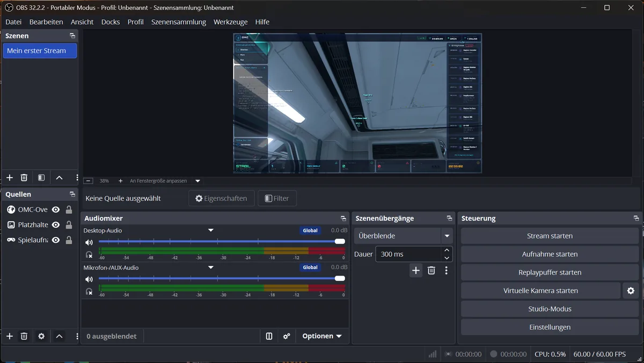Click the Desktop-Audio volume slider handle
644x363 pixels.
pos(340,242)
